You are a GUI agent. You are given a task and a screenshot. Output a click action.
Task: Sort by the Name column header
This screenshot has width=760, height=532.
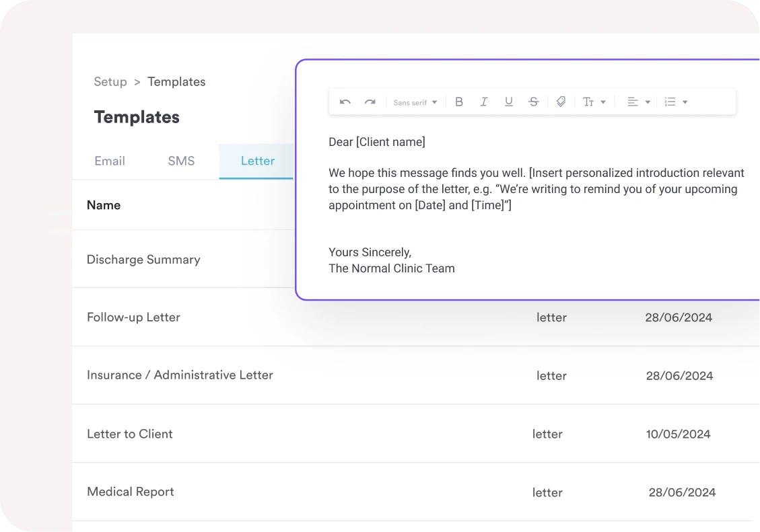(x=104, y=206)
